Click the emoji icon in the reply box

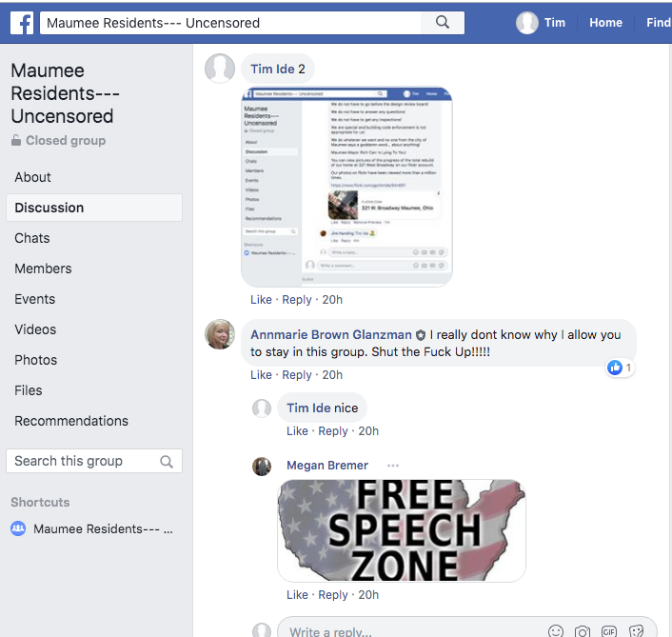coord(556,631)
